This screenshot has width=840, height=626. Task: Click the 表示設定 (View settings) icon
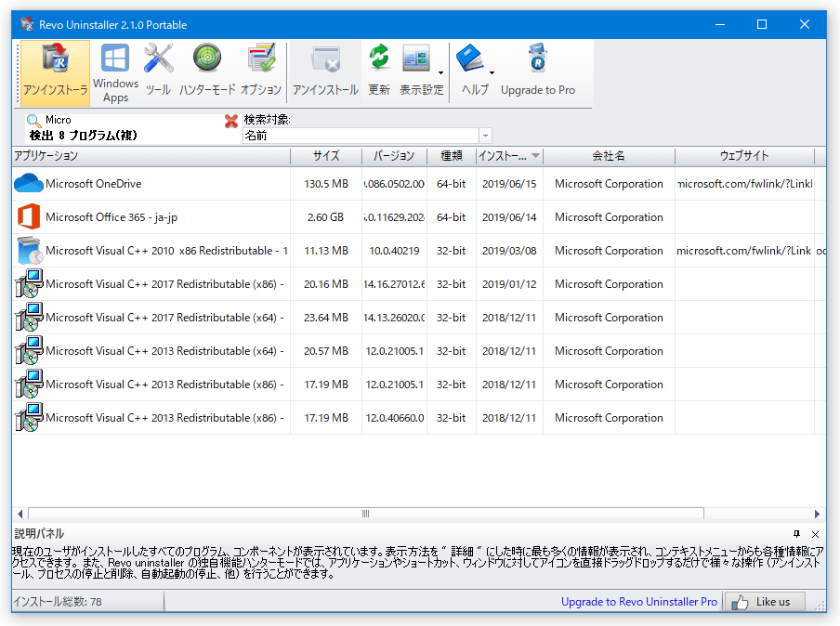(x=417, y=59)
